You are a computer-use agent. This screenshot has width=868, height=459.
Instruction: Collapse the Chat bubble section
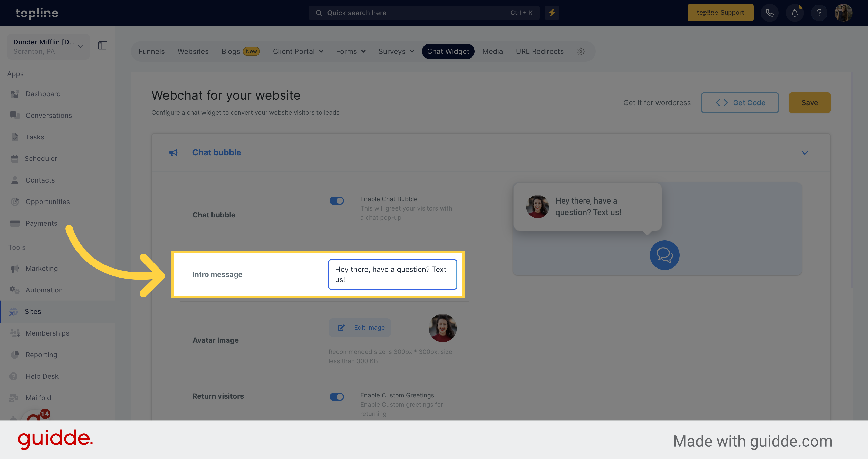[x=805, y=153]
